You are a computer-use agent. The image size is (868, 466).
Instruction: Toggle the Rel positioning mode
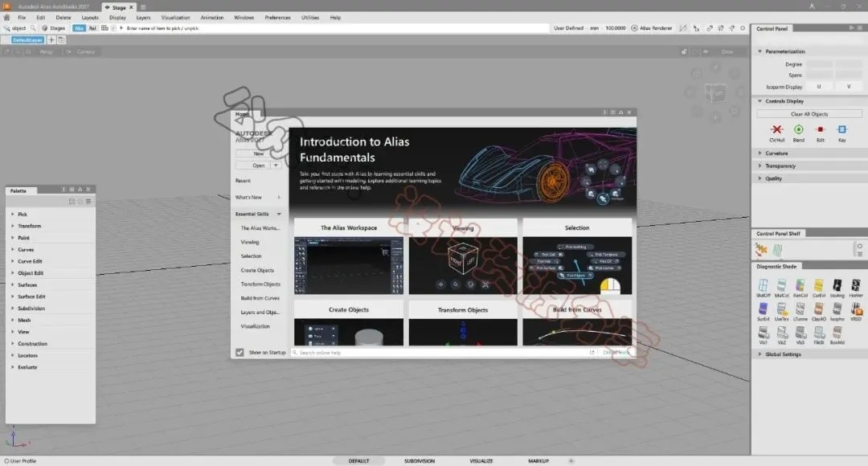tap(92, 27)
